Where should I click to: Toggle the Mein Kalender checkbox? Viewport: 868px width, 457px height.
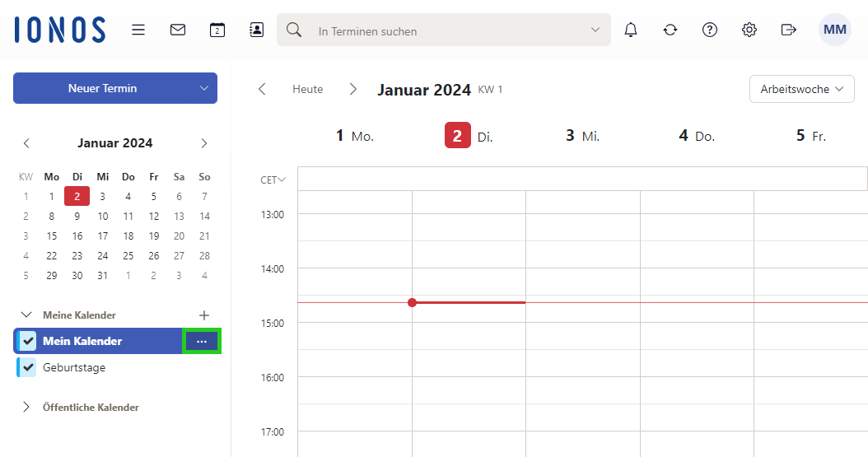(29, 342)
